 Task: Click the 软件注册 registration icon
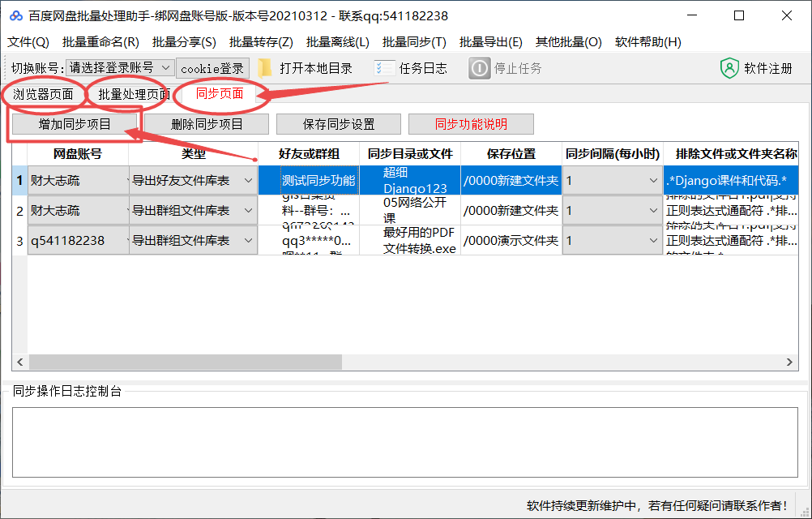(x=730, y=68)
